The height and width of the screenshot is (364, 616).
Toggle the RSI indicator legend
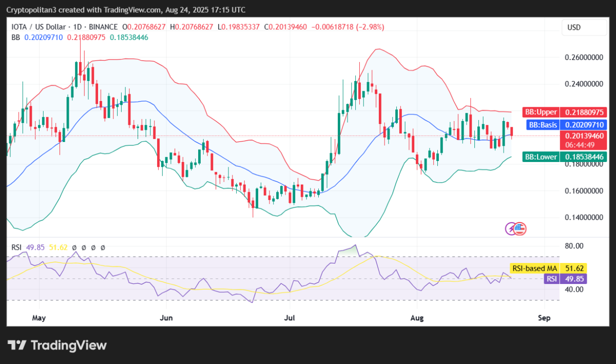click(x=16, y=247)
